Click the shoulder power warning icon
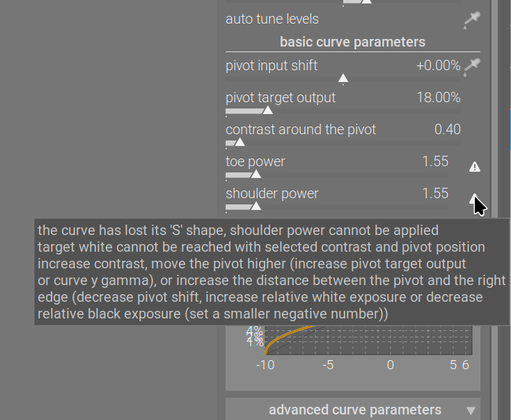Viewport: 511px width, 420px height. (474, 197)
